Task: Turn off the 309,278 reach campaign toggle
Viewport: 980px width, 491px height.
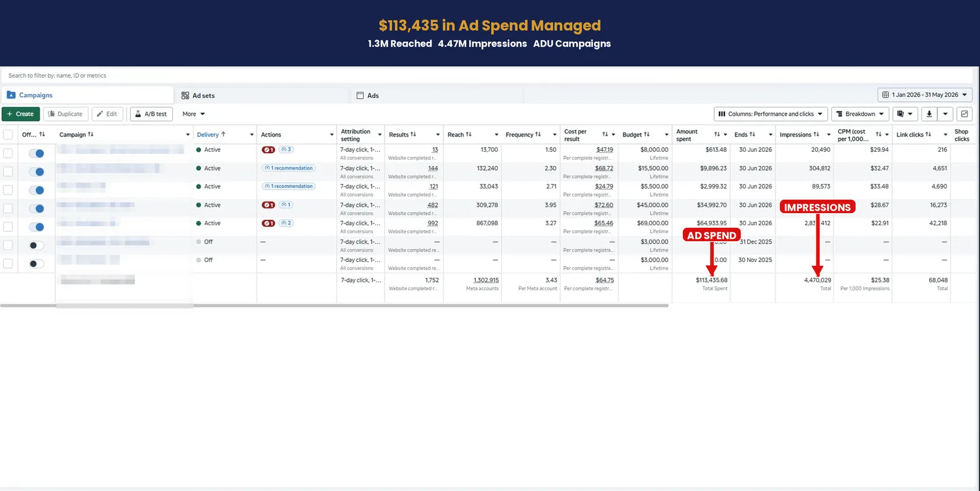Action: click(x=37, y=209)
